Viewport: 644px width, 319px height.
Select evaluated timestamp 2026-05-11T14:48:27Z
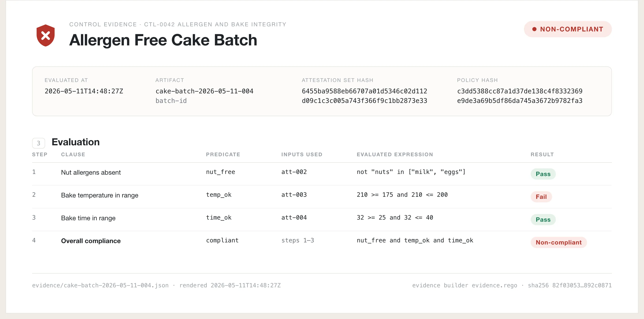click(84, 91)
